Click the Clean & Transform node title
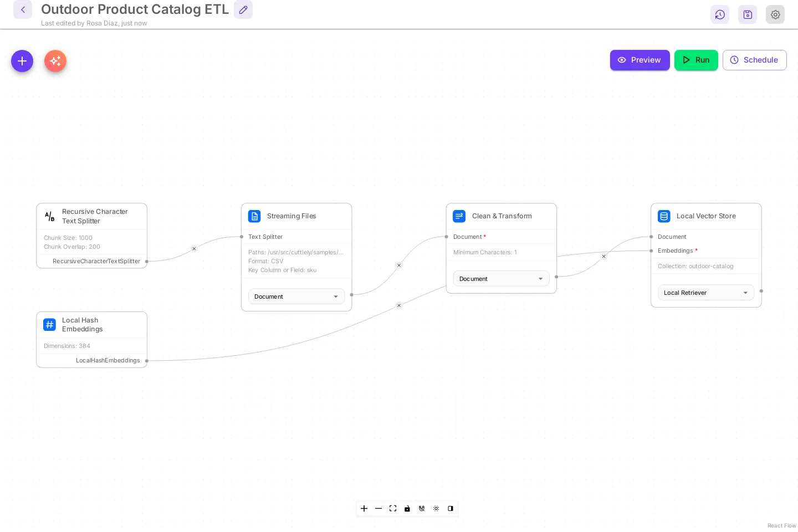Viewport: 798px width, 532px height. (502, 216)
